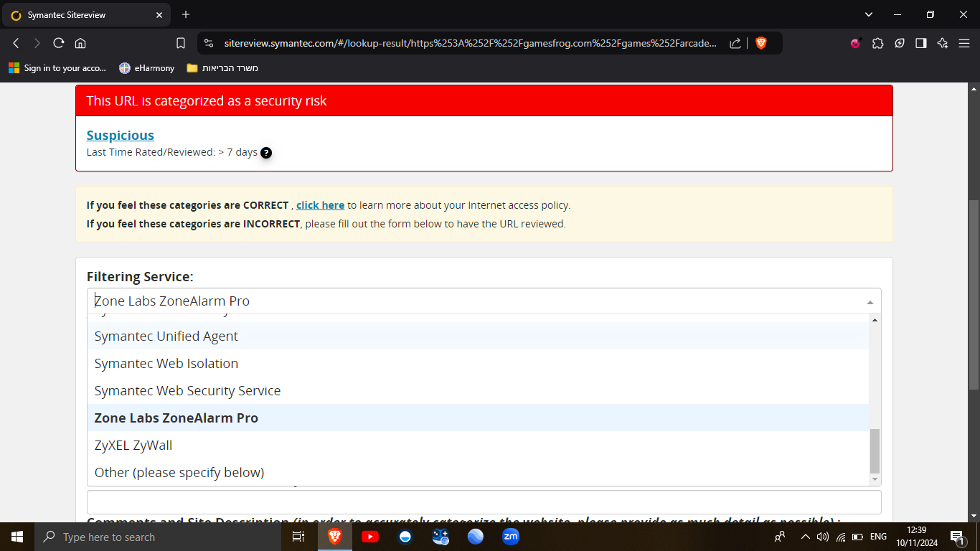This screenshot has height=551, width=980.
Task: Open the People icon in the taskbar
Action: 780,537
